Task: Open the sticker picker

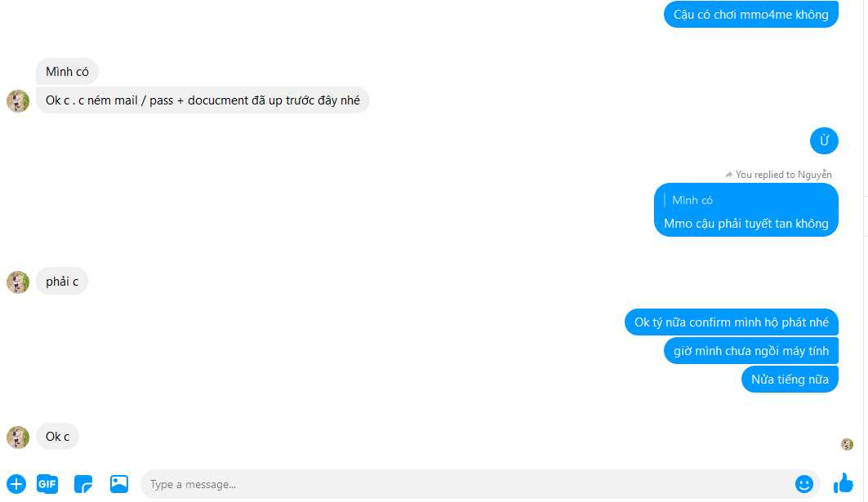Action: (83, 484)
